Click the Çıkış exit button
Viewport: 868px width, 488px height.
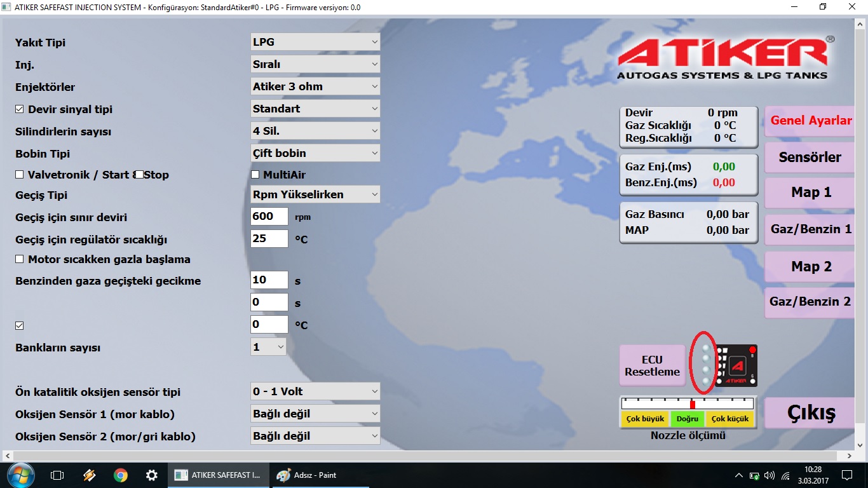(811, 413)
